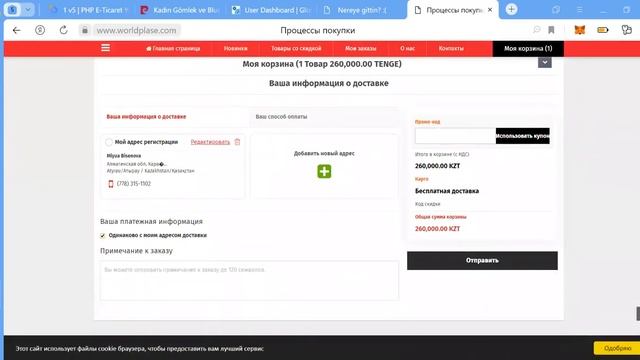The image size is (640, 360).
Task: Click the red phone icon
Action: 111,184
